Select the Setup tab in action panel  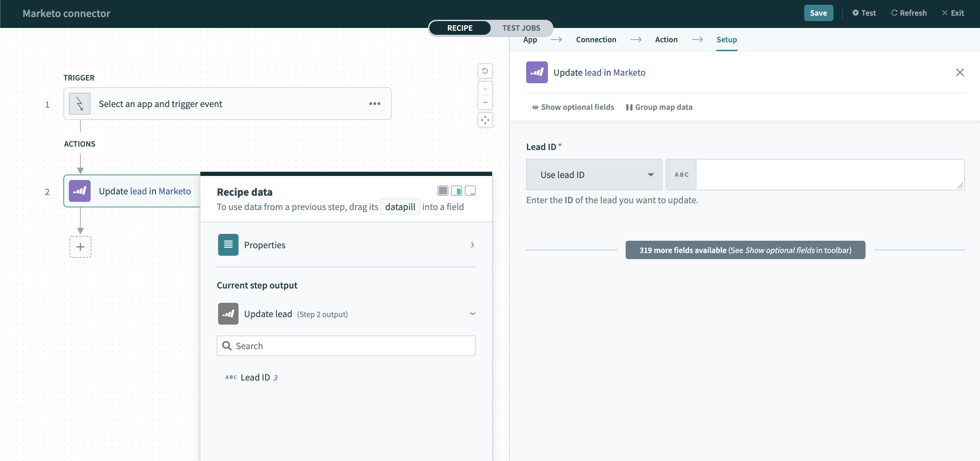coord(726,39)
